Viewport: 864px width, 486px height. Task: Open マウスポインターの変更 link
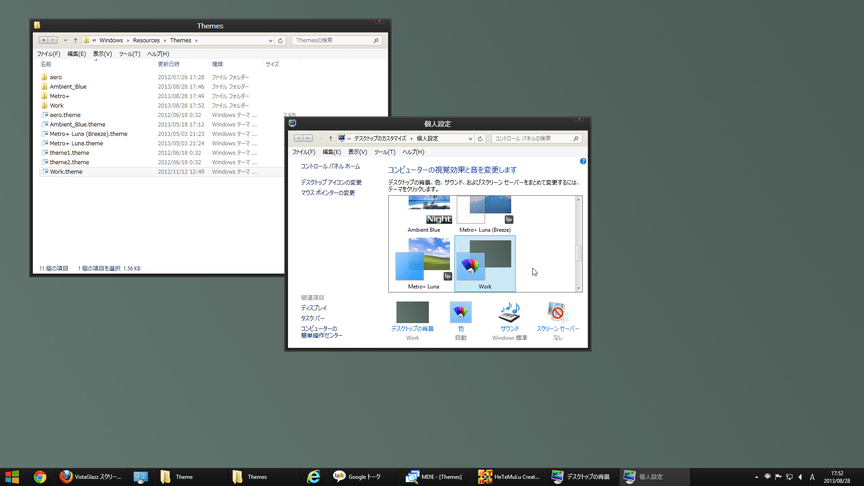pyautogui.click(x=328, y=193)
